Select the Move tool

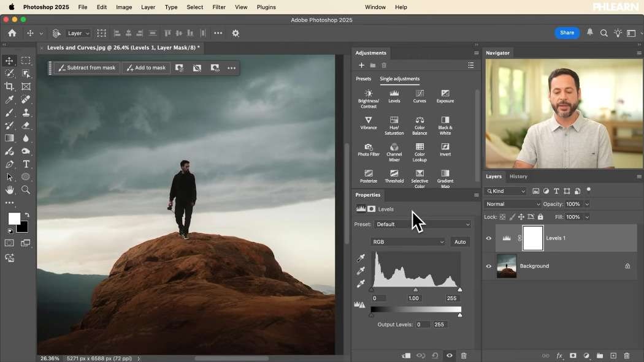(x=9, y=61)
